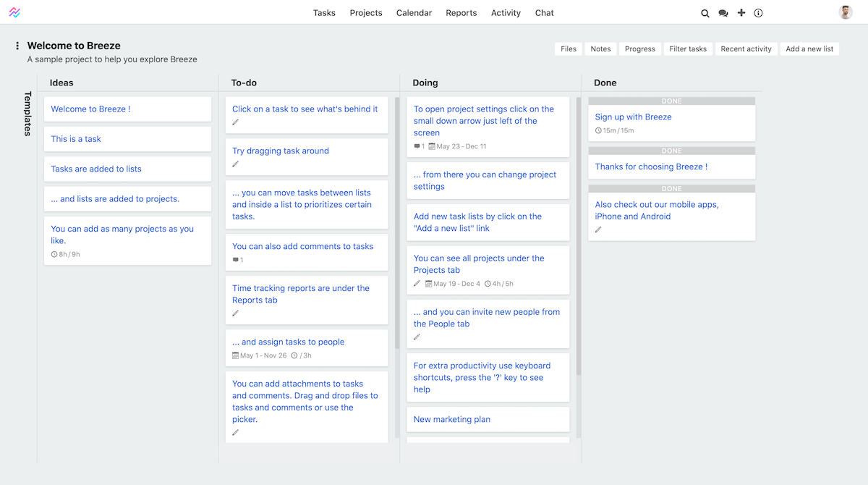Open Recent activity
The height and width of the screenshot is (485, 868).
pos(746,48)
